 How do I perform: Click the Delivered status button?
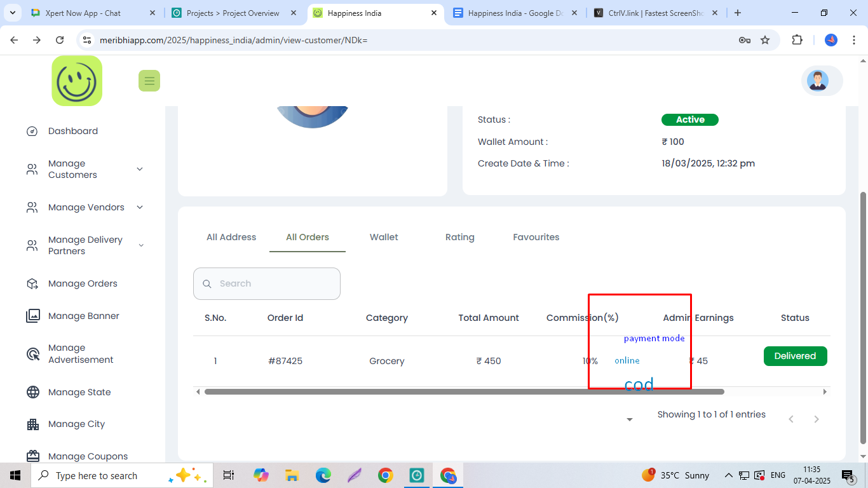795,356
